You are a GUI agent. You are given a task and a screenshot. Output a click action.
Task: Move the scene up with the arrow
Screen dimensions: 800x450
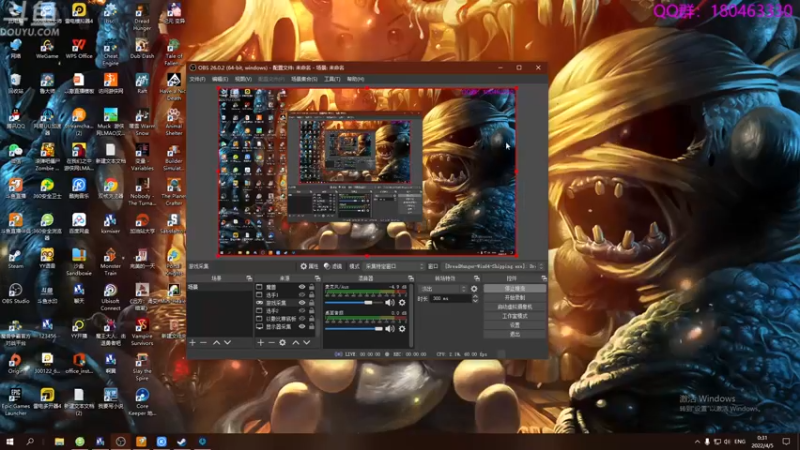point(216,342)
